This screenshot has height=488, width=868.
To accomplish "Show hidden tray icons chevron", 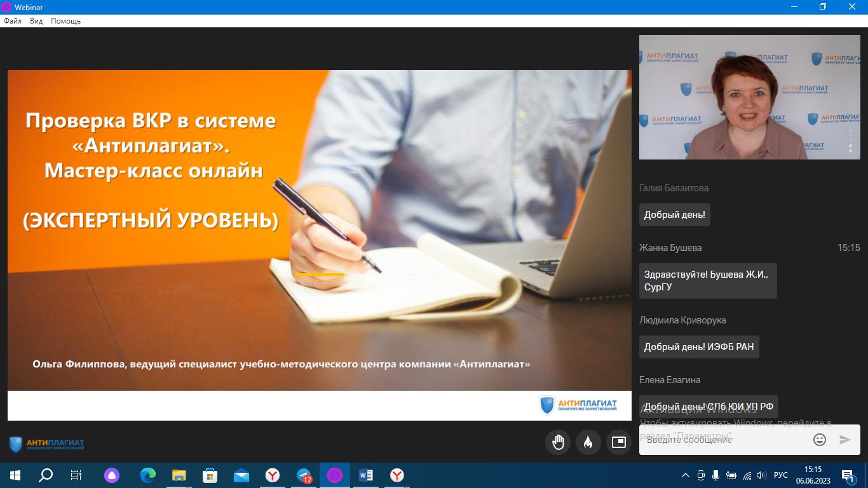I will coord(686,475).
